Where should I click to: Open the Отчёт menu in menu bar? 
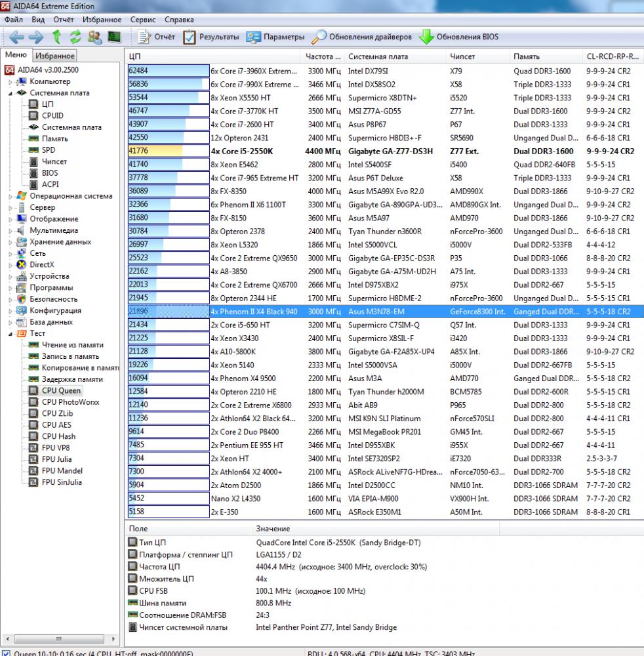point(64,20)
